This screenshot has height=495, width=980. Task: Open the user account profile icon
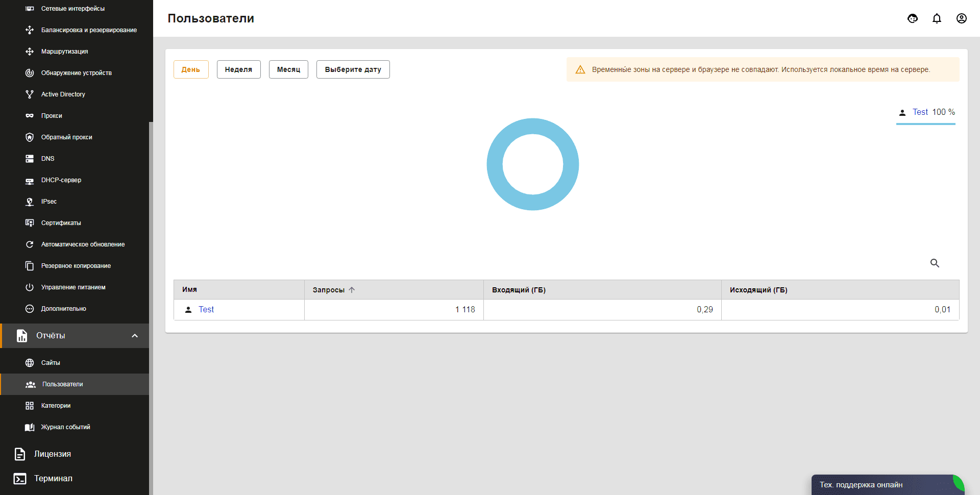(962, 18)
